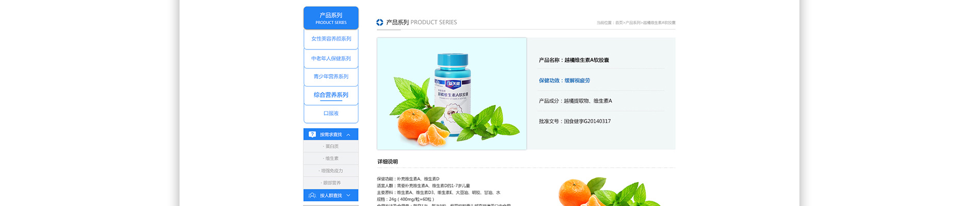Go to 首页 in the breadcrumb
The width and height of the screenshot is (980, 206).
tap(619, 23)
